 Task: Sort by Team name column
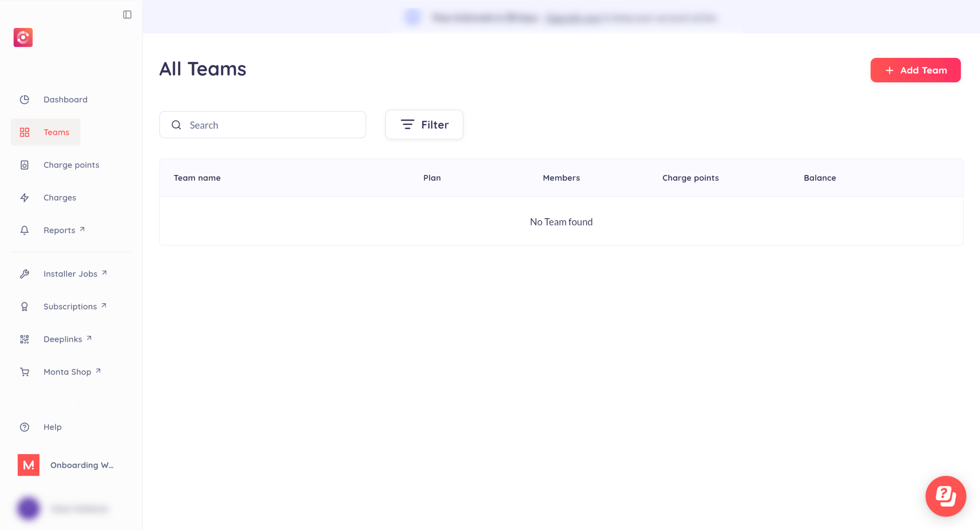pos(197,178)
